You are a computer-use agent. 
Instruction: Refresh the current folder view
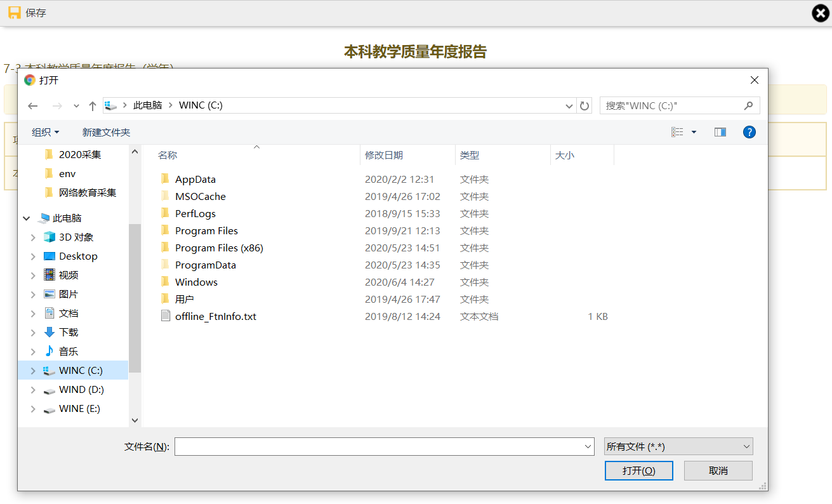pyautogui.click(x=584, y=106)
